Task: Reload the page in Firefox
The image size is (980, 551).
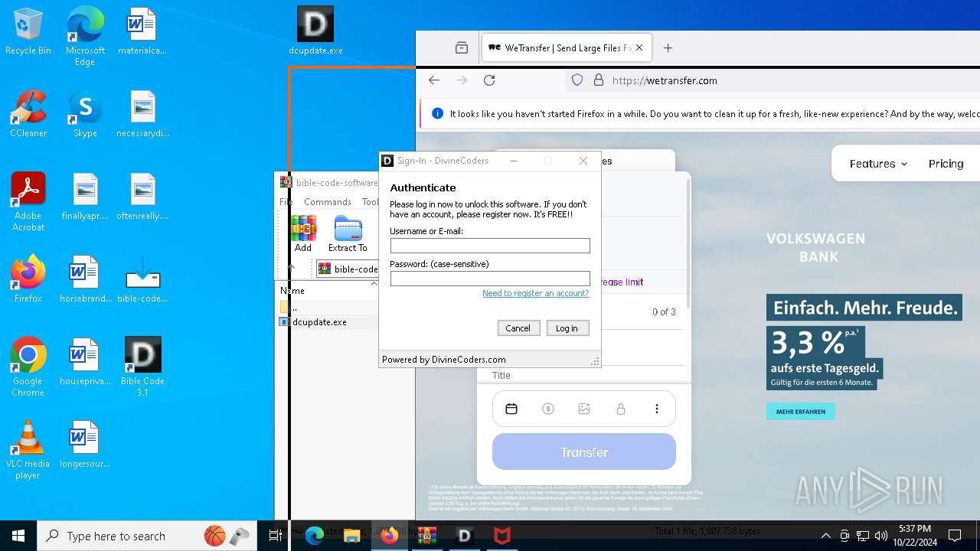Action: [x=489, y=80]
